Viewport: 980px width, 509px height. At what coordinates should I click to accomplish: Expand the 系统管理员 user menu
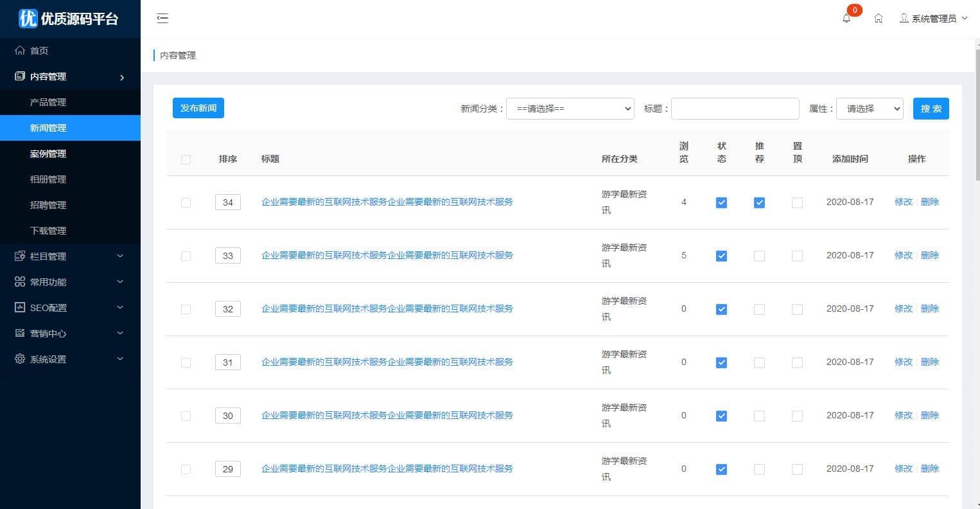click(x=933, y=19)
